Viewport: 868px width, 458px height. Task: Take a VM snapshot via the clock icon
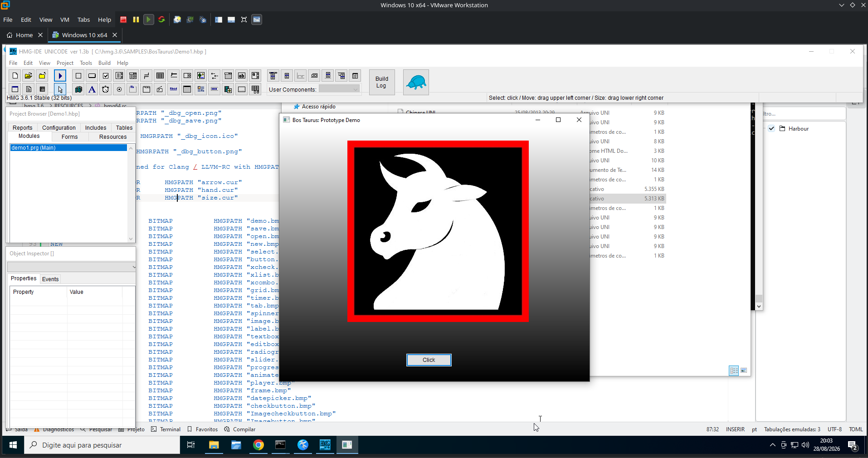[177, 19]
